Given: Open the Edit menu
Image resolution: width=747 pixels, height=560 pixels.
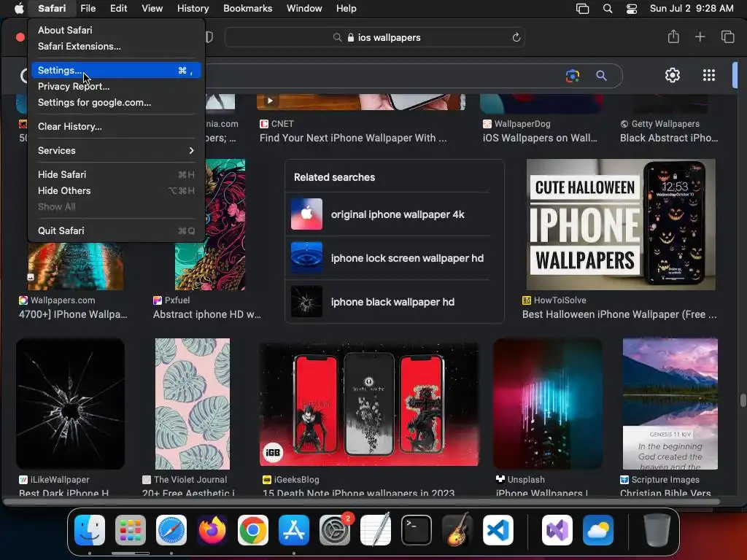Looking at the screenshot, I should (x=118, y=9).
